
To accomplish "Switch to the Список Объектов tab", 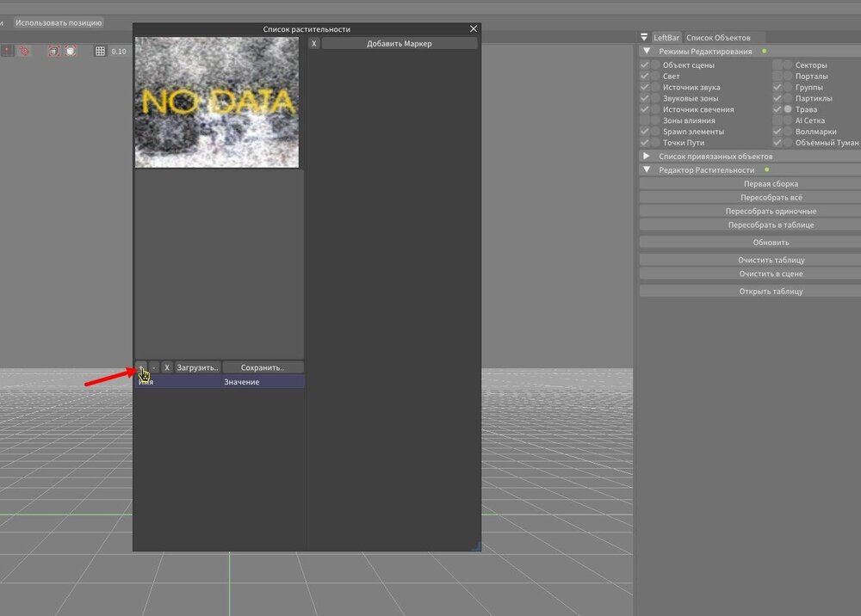I will click(717, 38).
